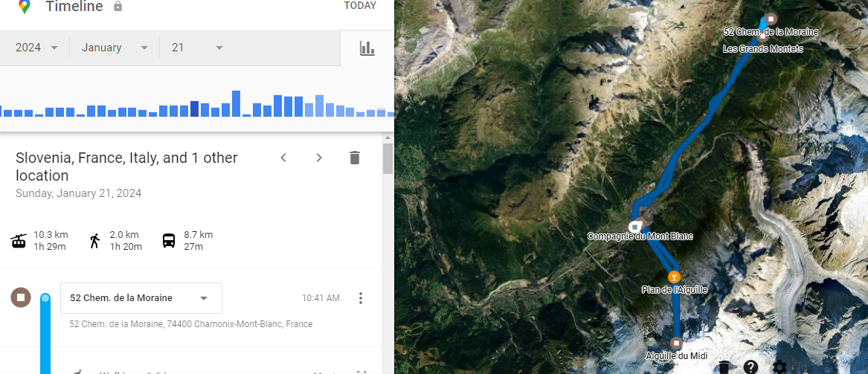868x374 pixels.
Task: Open the year dropdown showing 2024
Action: pyautogui.click(x=37, y=48)
